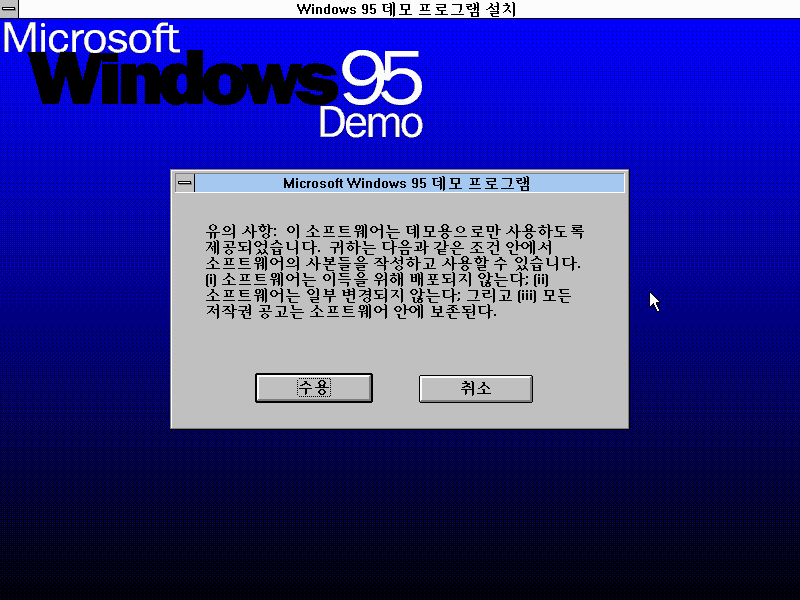This screenshot has width=800, height=600.
Task: Accept the terms with the 수용 button
Action: click(314, 388)
